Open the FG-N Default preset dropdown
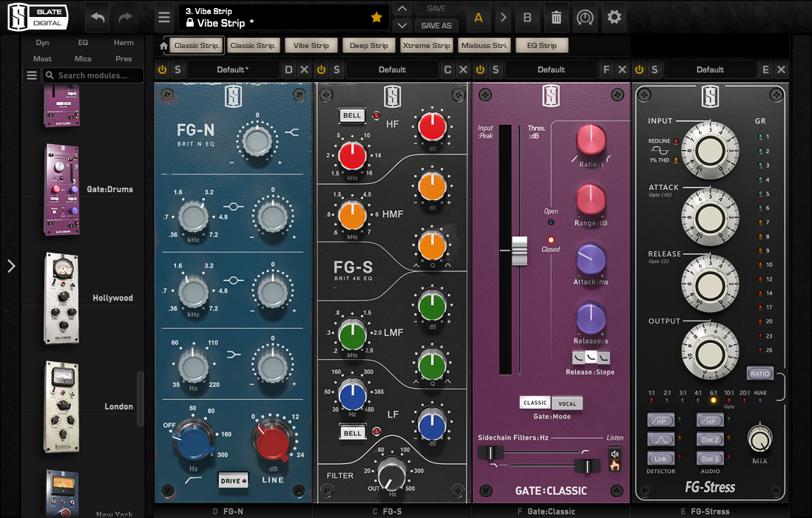Image resolution: width=812 pixels, height=518 pixels. point(233,69)
